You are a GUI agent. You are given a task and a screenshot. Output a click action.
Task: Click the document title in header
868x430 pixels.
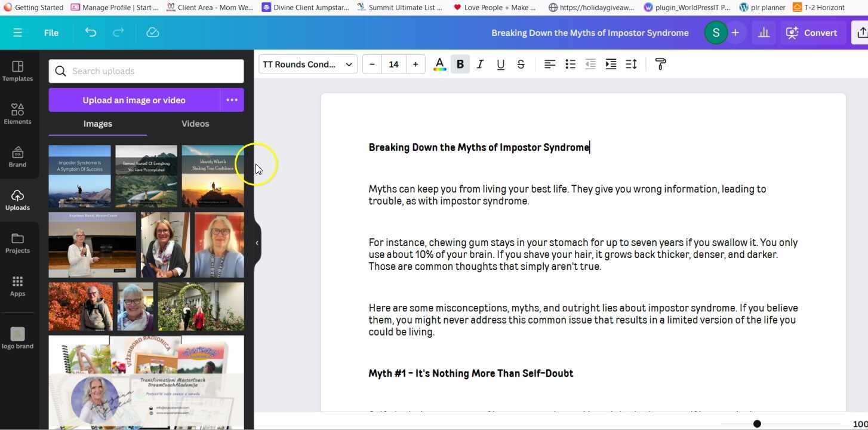point(590,33)
